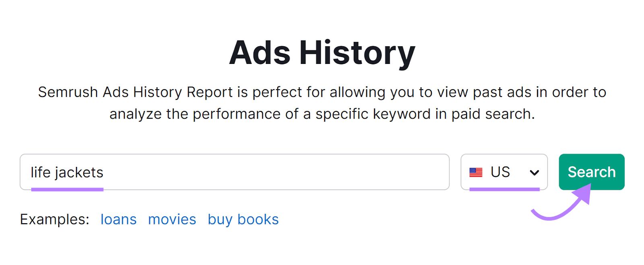Click the down-arrow in the country box
Image resolution: width=644 pixels, height=265 pixels.
535,172
